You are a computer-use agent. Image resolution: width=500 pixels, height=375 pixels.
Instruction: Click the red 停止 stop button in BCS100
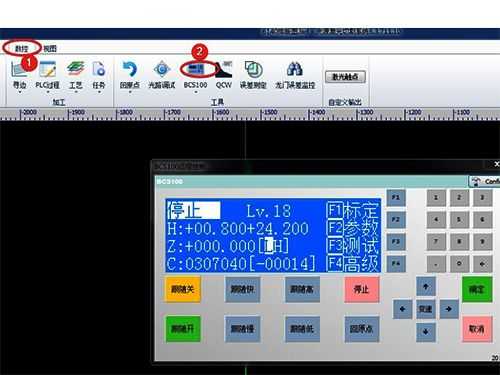coord(362,289)
